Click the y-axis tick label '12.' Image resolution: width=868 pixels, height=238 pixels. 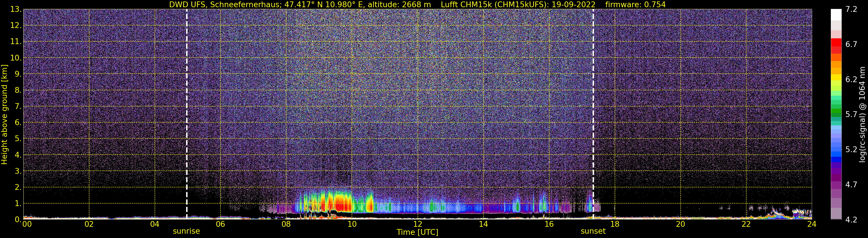(x=16, y=26)
